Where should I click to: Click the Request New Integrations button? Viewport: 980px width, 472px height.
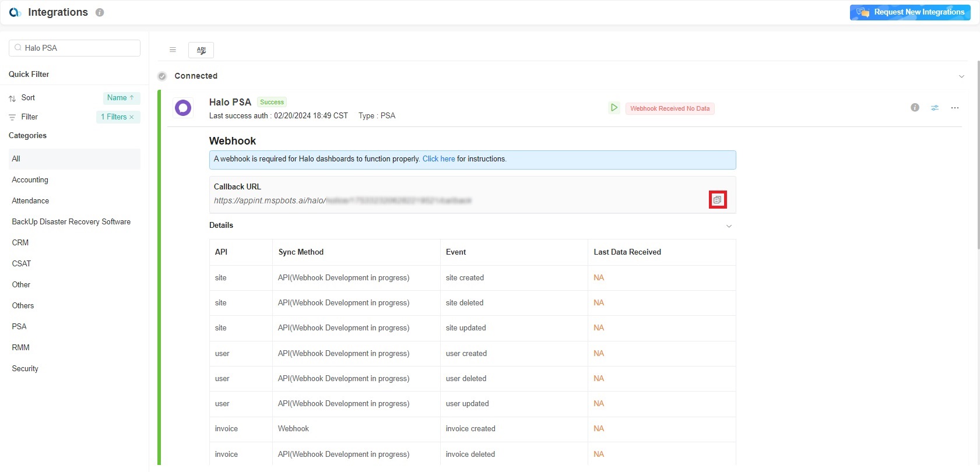pos(909,12)
